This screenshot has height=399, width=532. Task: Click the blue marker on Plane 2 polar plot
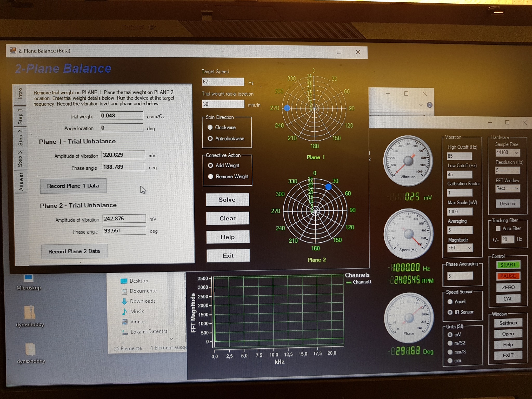[328, 187]
